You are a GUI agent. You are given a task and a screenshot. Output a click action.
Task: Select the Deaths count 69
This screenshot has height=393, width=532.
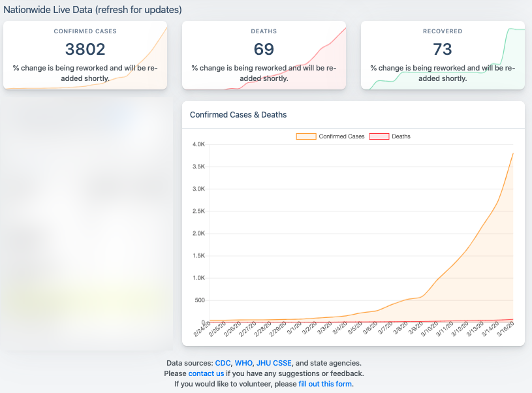pyautogui.click(x=264, y=49)
